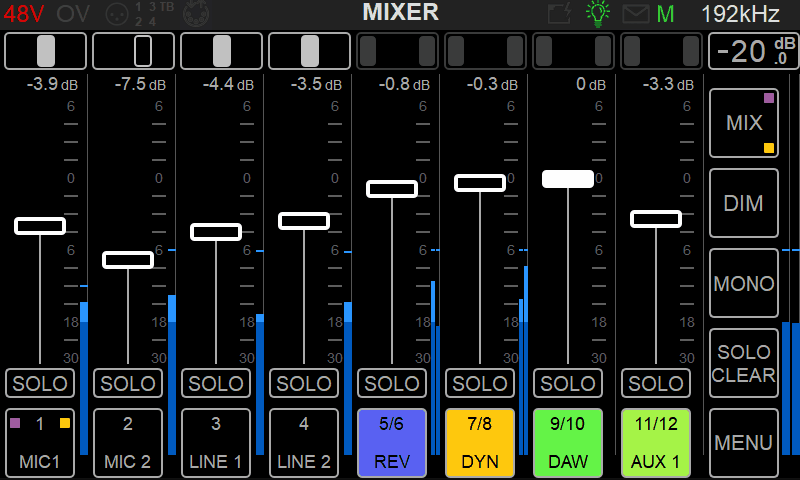Open the MENU button
This screenshot has height=480, width=800.
pyautogui.click(x=744, y=442)
